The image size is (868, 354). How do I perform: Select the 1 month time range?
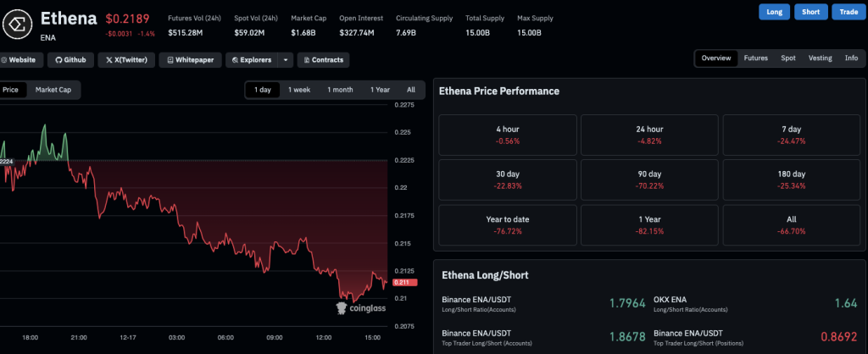[x=340, y=90]
